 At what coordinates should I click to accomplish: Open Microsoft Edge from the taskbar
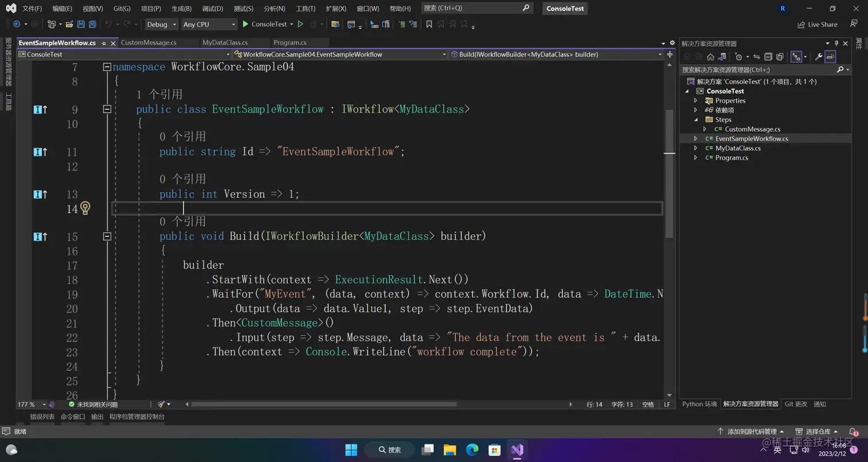click(472, 449)
